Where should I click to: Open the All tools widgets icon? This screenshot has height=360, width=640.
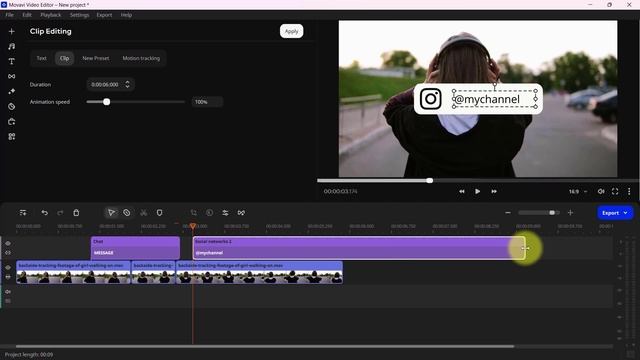[x=11, y=136]
